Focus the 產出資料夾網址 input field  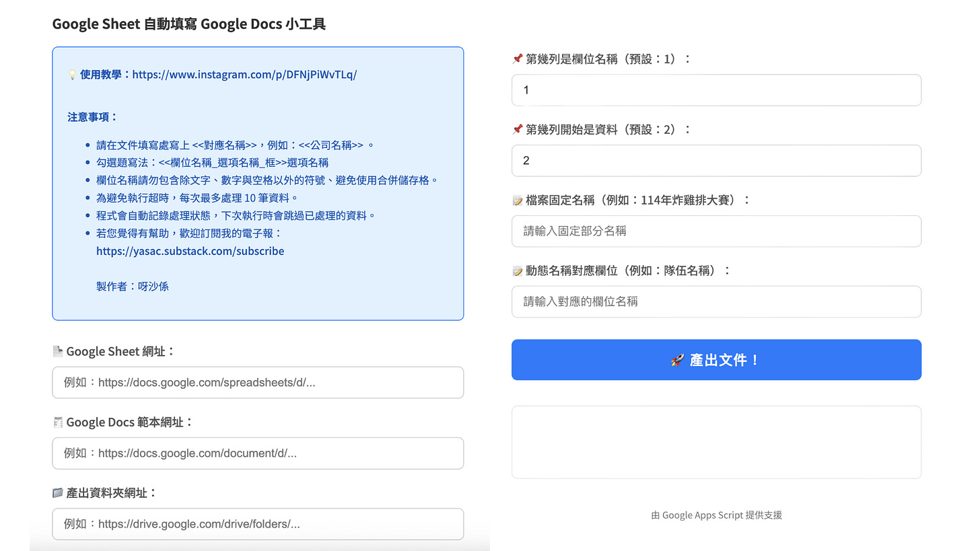coord(258,524)
